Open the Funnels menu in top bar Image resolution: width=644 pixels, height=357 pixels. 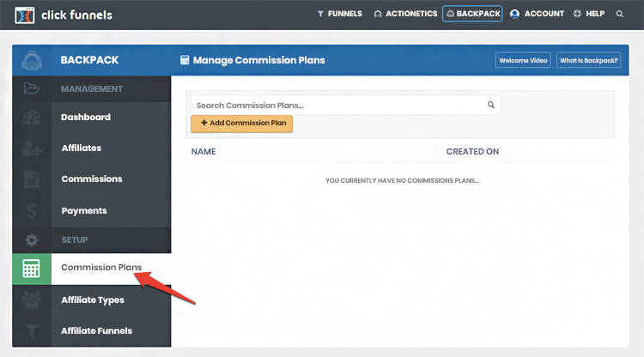coord(339,15)
